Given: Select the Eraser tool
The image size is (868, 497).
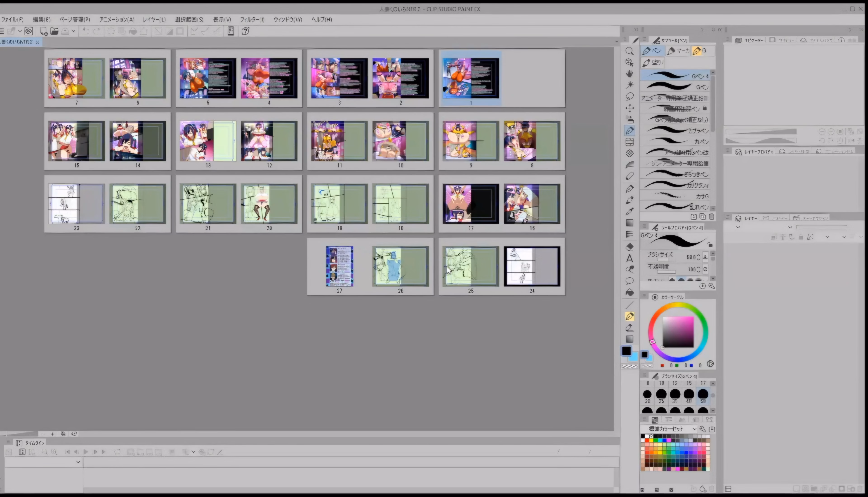Looking at the screenshot, I should click(x=630, y=247).
